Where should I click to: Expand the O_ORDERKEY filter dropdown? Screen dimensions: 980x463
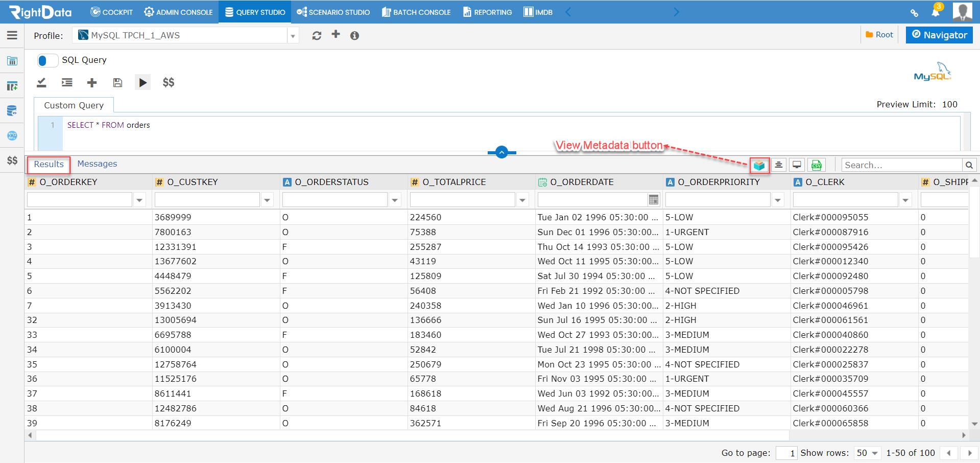pos(139,200)
